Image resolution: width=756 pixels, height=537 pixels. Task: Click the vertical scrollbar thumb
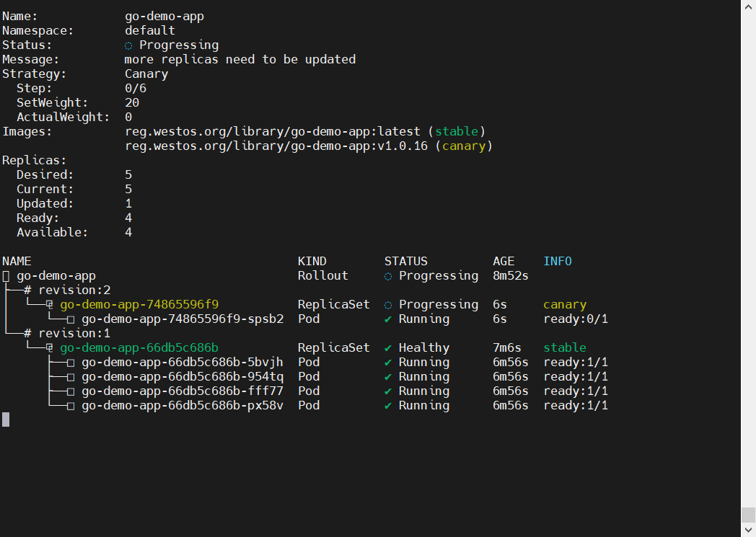point(748,515)
